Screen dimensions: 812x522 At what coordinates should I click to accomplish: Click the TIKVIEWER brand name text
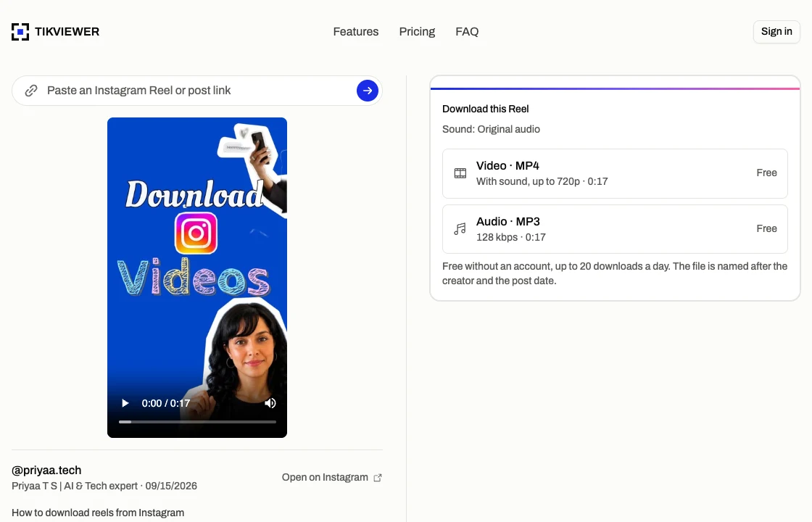[x=67, y=32]
